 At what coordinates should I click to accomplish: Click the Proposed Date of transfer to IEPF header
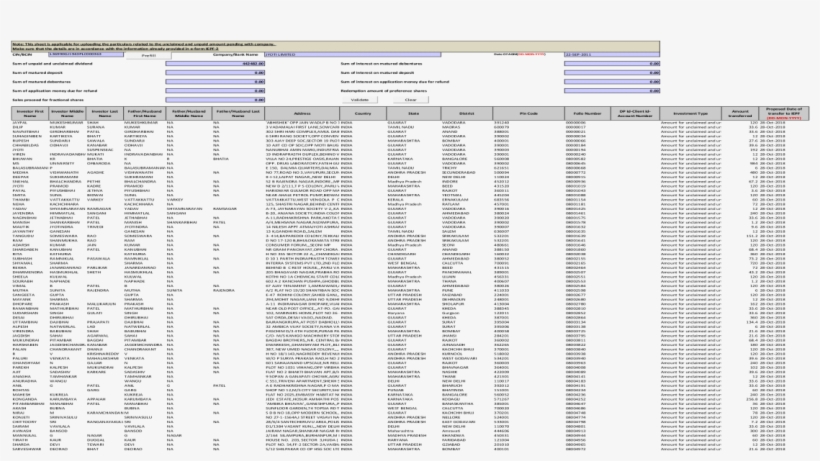[783, 113]
